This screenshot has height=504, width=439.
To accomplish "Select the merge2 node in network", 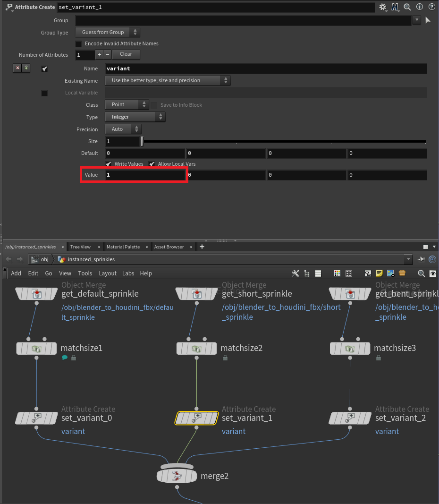I will [177, 476].
